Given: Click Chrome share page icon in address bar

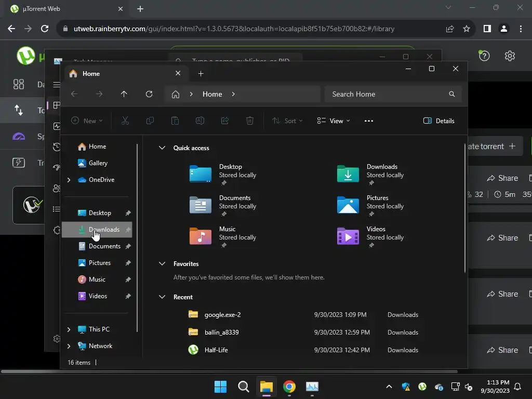Looking at the screenshot, I should (450, 29).
